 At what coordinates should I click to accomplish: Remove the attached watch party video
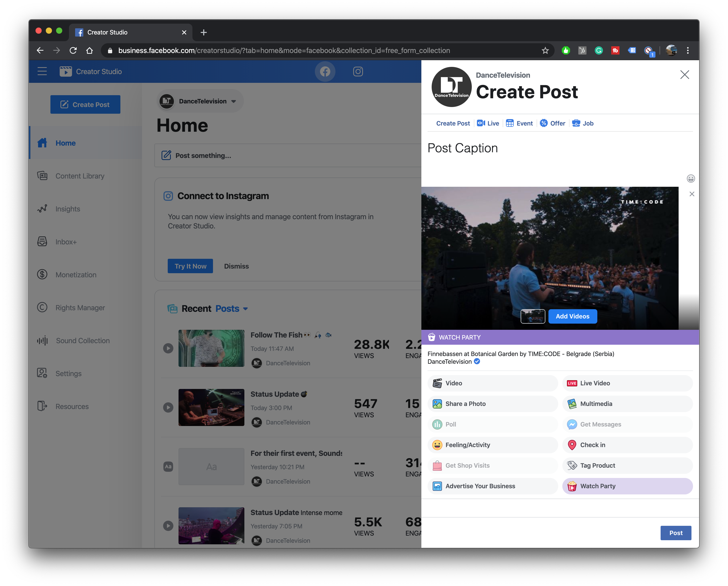(691, 194)
